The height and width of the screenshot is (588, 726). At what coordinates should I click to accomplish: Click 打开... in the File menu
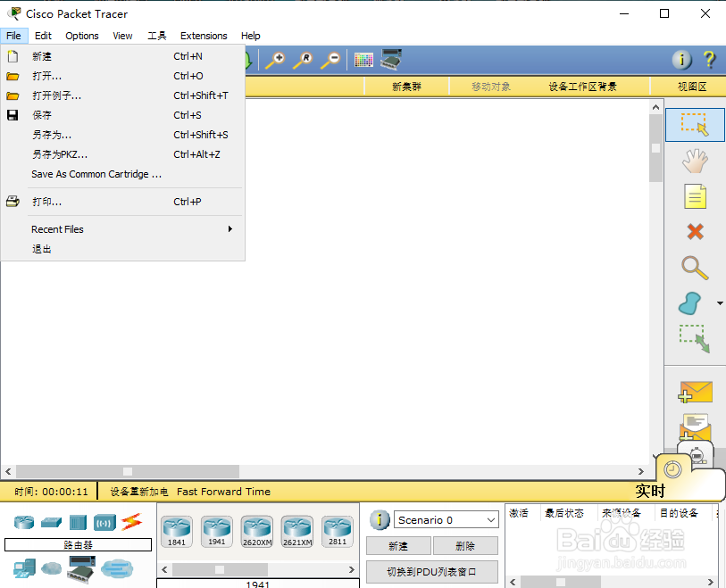coord(122,76)
